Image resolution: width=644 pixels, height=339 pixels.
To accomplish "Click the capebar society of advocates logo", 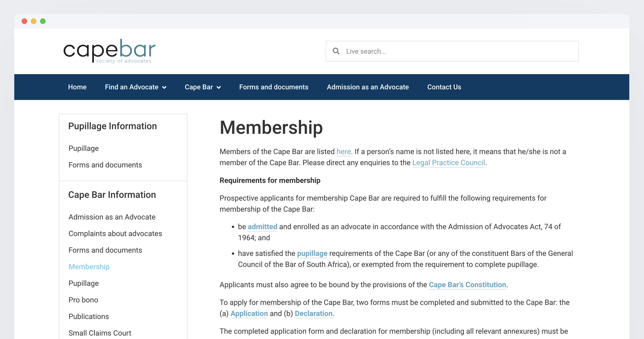I will [x=109, y=51].
